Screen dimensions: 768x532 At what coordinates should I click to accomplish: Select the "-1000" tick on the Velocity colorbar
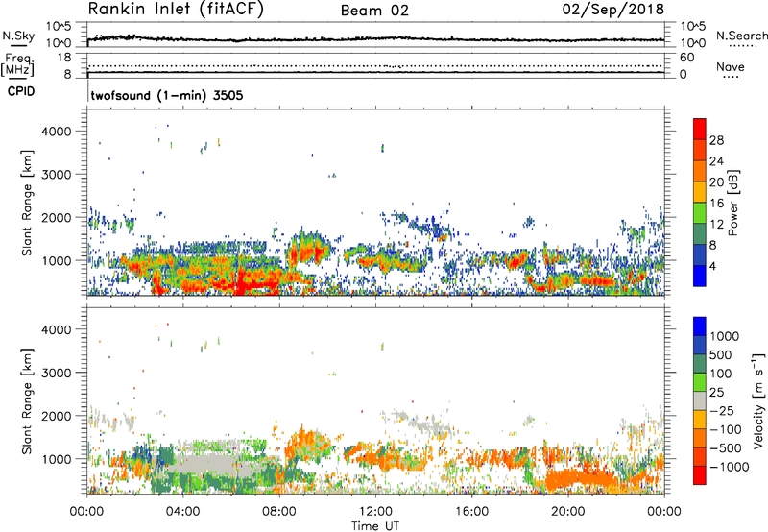click(729, 467)
